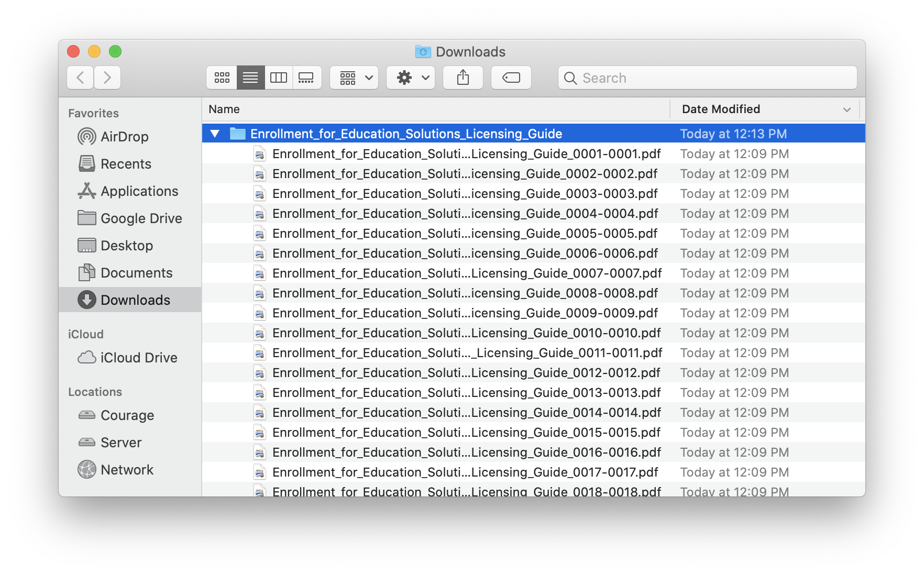Viewport: 924px width, 574px height.
Task: Close the Finder window with the red button
Action: click(73, 51)
